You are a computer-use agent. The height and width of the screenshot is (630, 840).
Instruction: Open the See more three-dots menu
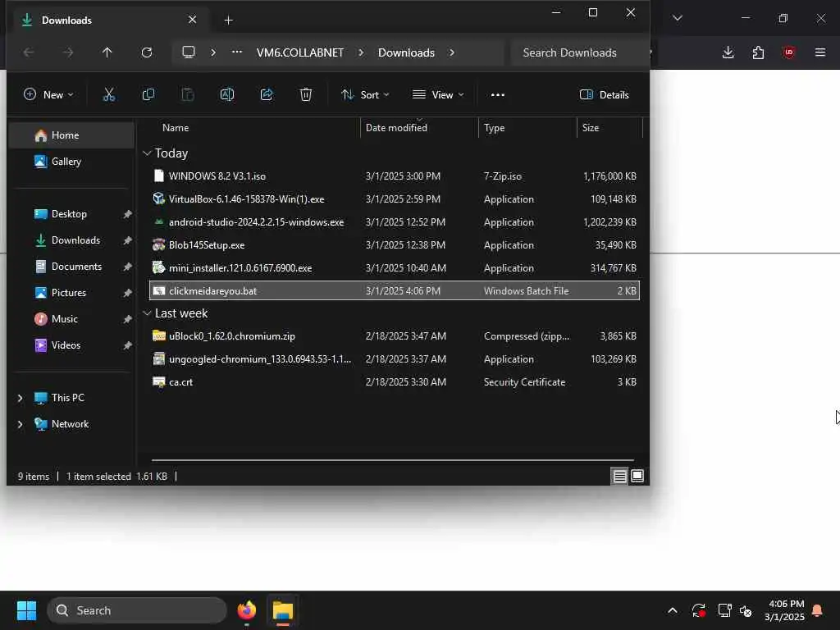point(498,95)
